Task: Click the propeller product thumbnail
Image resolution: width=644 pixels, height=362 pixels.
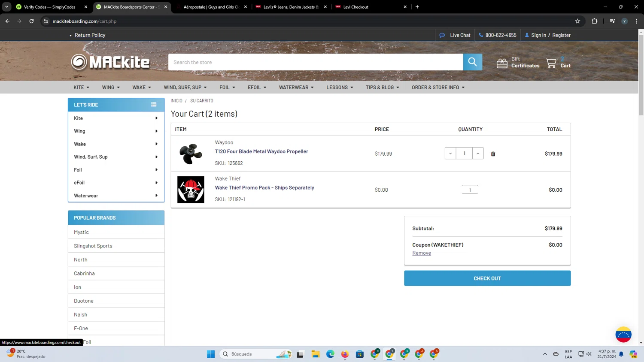Action: pos(191,154)
